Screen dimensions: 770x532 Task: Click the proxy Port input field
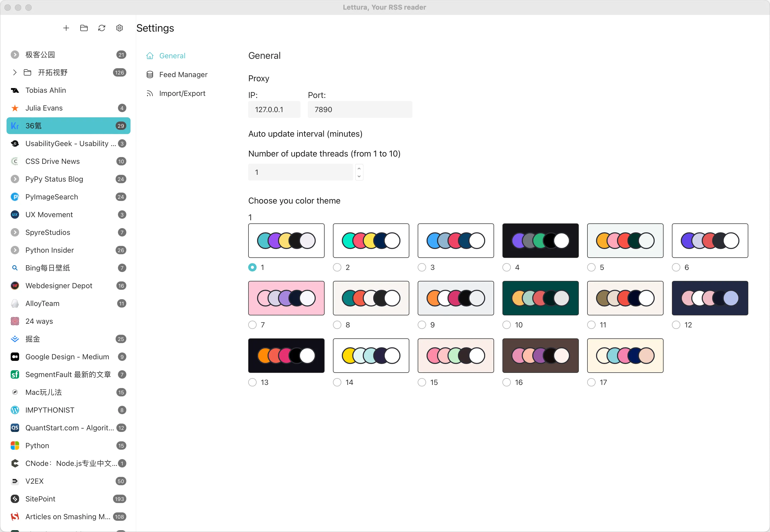click(x=360, y=110)
